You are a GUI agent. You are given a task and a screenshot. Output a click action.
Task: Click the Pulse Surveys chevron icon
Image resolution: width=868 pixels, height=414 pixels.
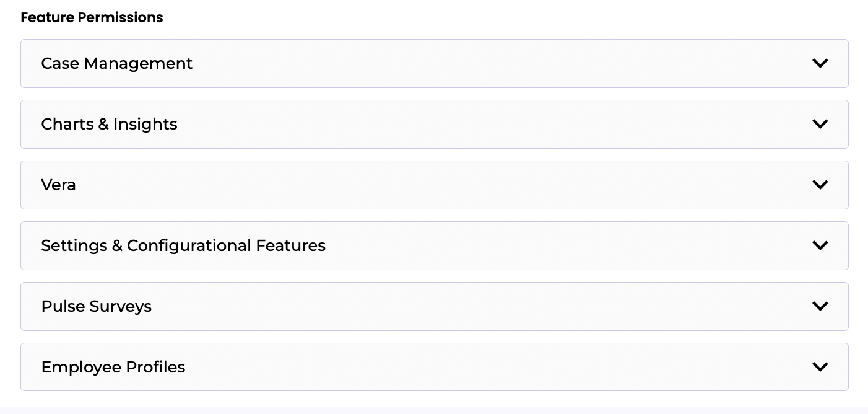point(820,306)
